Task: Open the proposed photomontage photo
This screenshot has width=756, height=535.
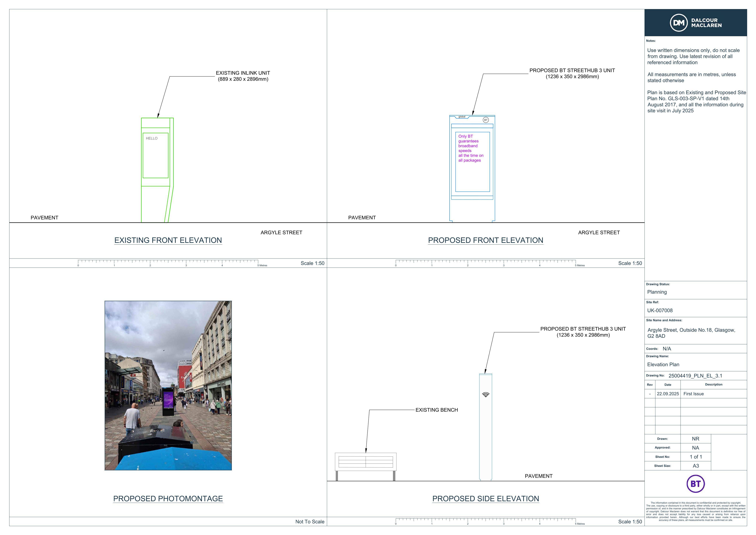Action: click(168, 385)
